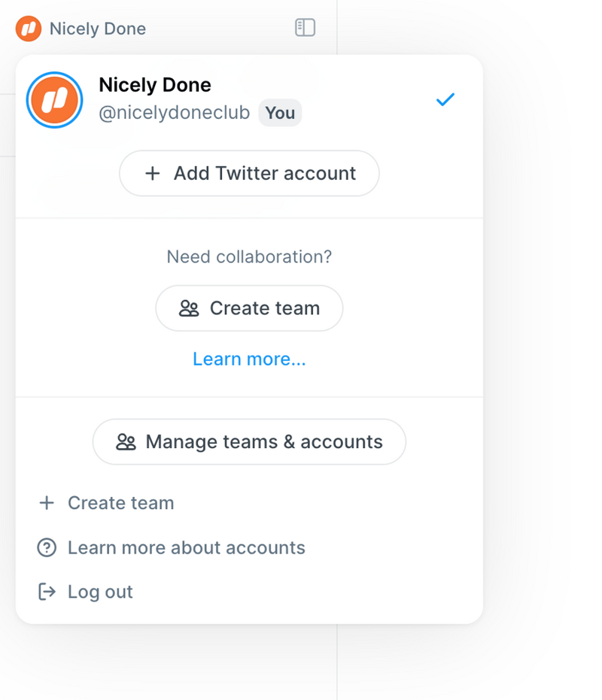Image resolution: width=602 pixels, height=700 pixels.
Task: Expand Manage teams & accounts
Action: tap(249, 442)
